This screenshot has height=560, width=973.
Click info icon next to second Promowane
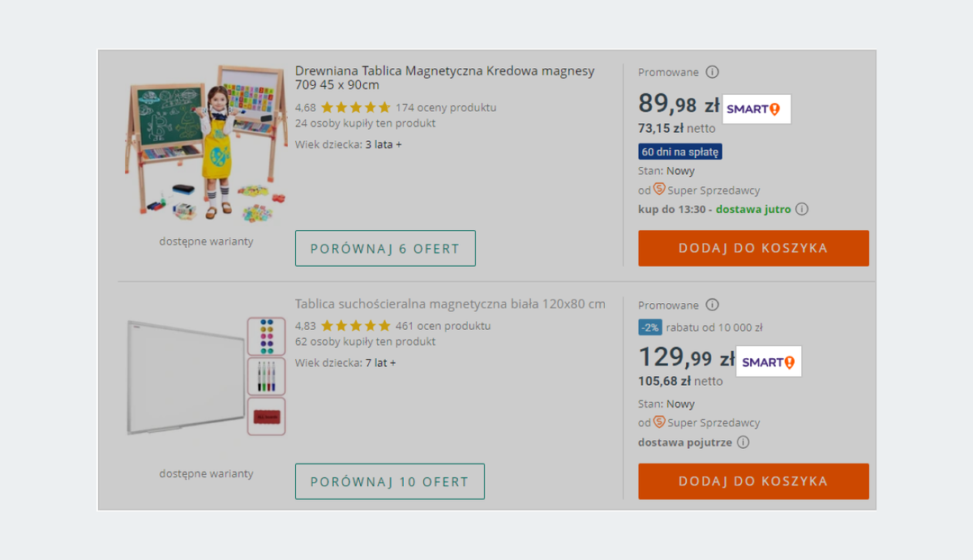coord(712,306)
